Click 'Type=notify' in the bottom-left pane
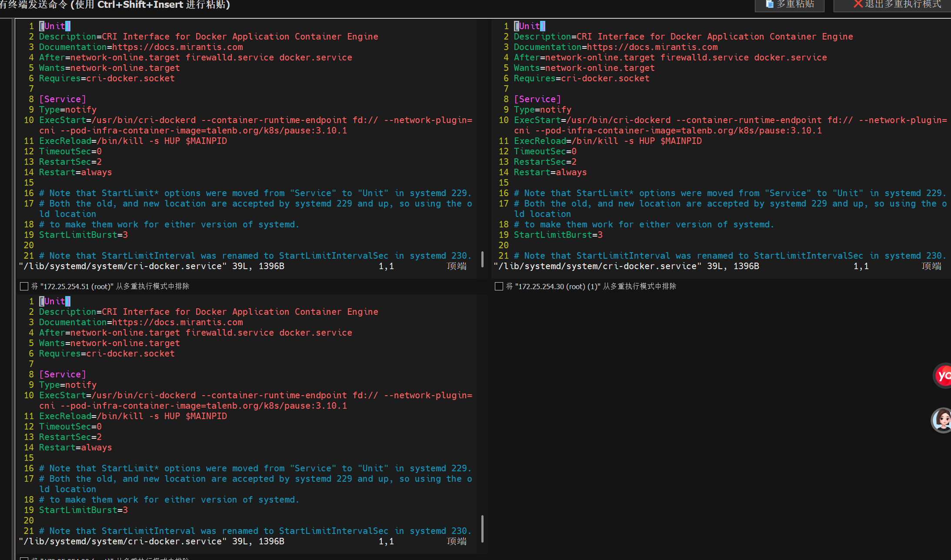 (x=68, y=385)
